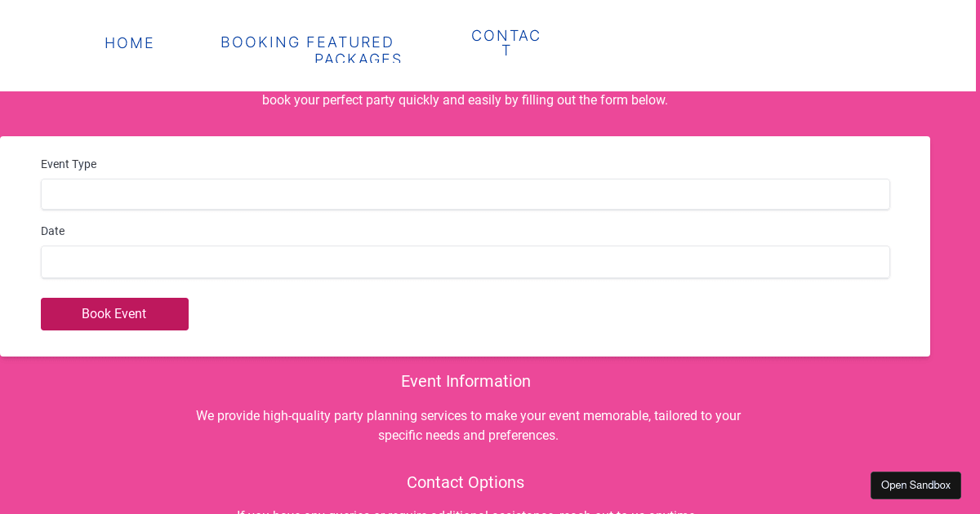Go to the HOME page
The image size is (980, 514).
[129, 43]
